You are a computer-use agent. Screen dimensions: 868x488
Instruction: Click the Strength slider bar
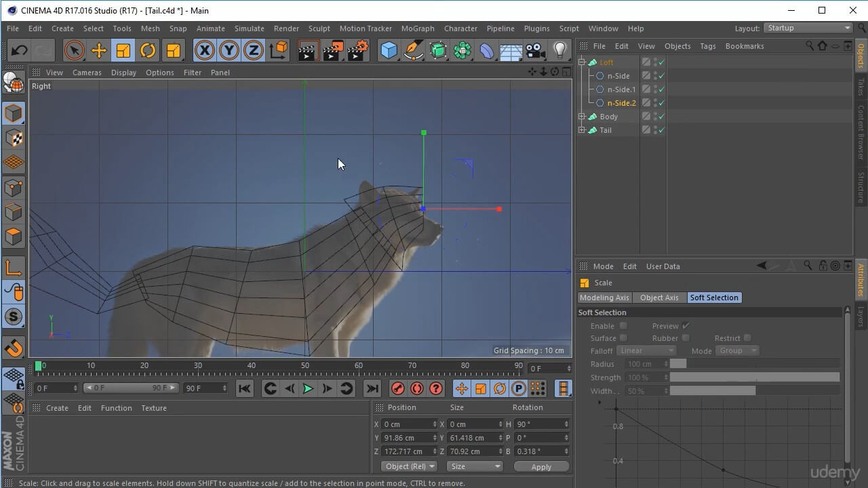[754, 378]
